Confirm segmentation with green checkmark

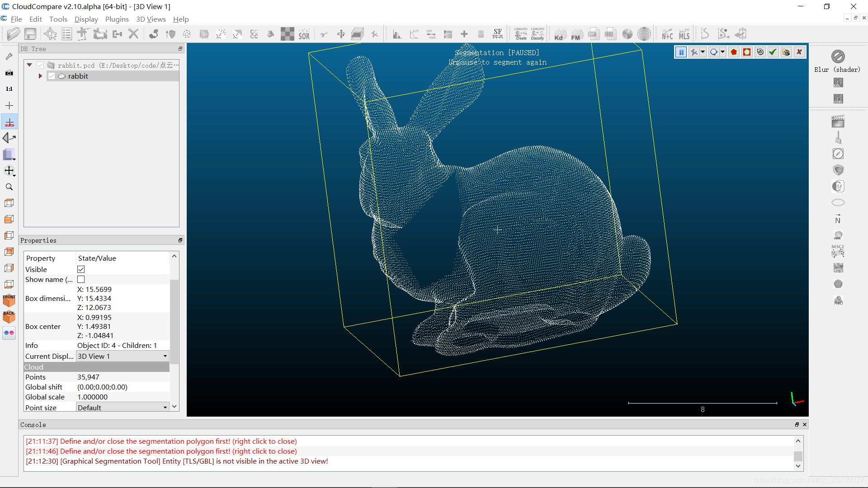coord(773,52)
